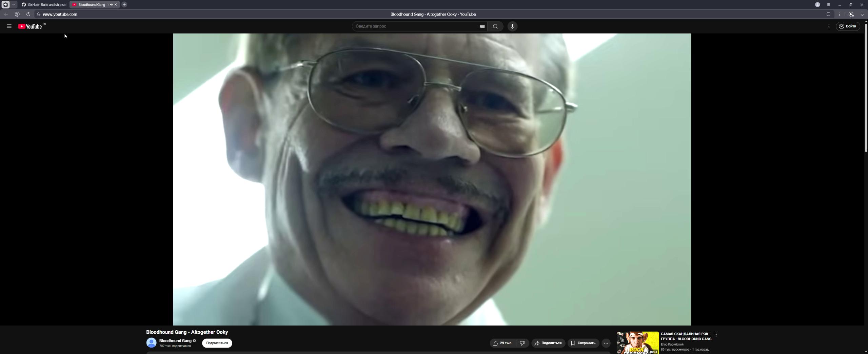Screen dimensions: 868x354
Task: Open the on-screen keyboard in search box
Action: point(482,26)
